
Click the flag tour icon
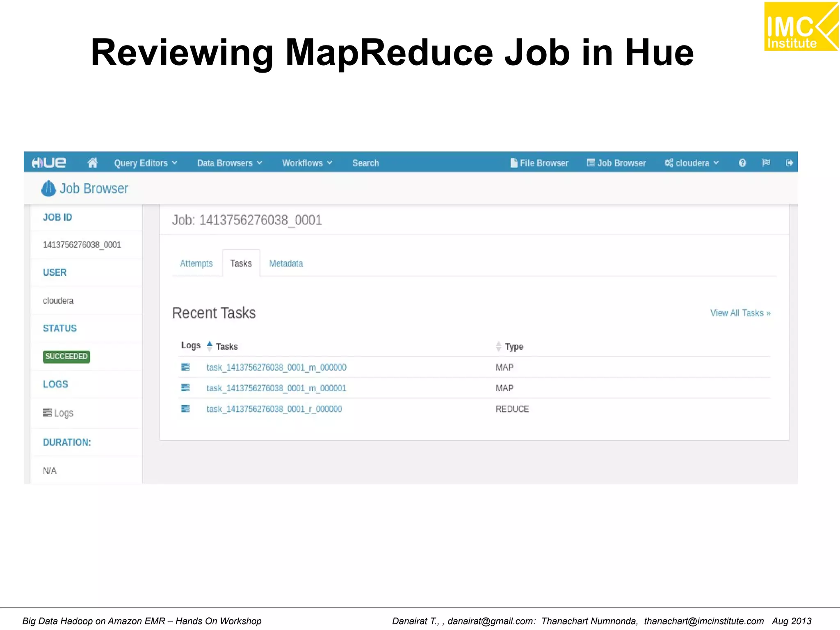tap(766, 163)
